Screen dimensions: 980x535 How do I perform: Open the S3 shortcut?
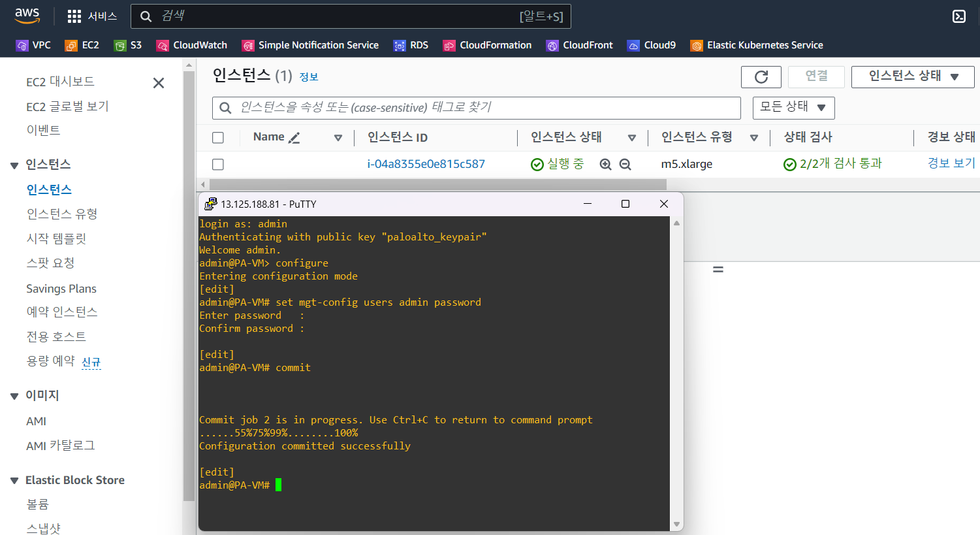pyautogui.click(x=128, y=45)
